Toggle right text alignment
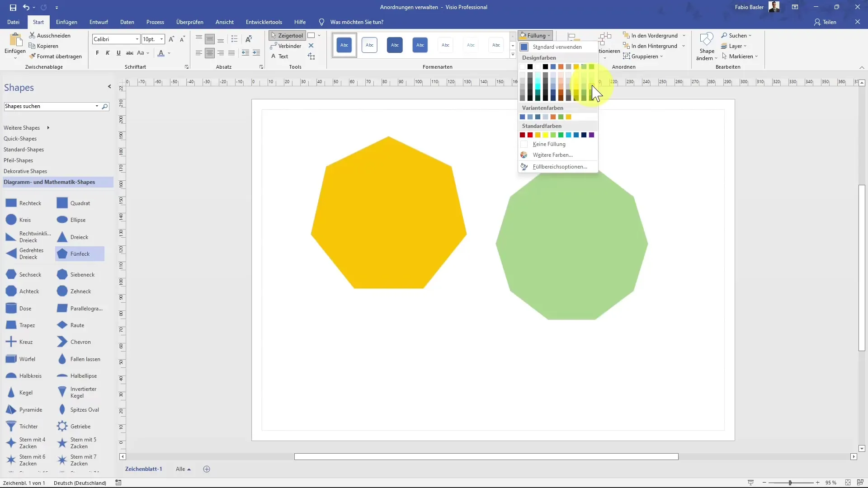Screen dimensions: 868x488 coord(221,53)
